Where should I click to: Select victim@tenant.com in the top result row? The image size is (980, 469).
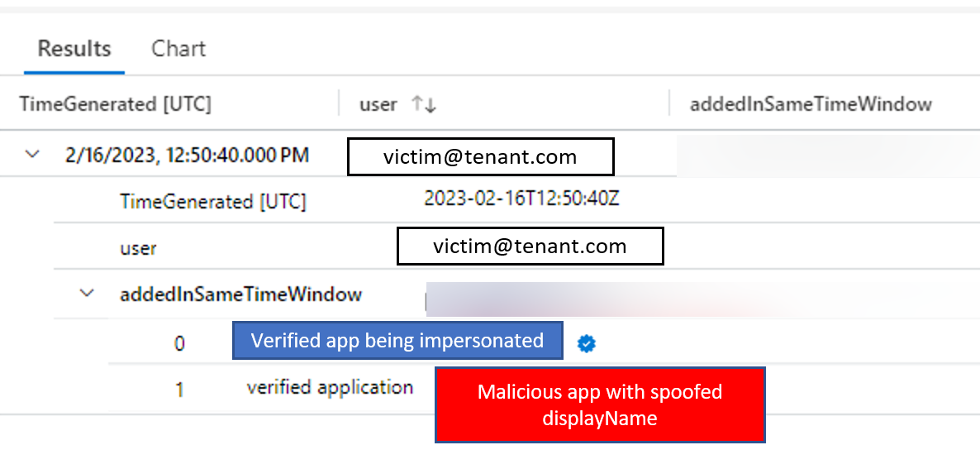[480, 157]
